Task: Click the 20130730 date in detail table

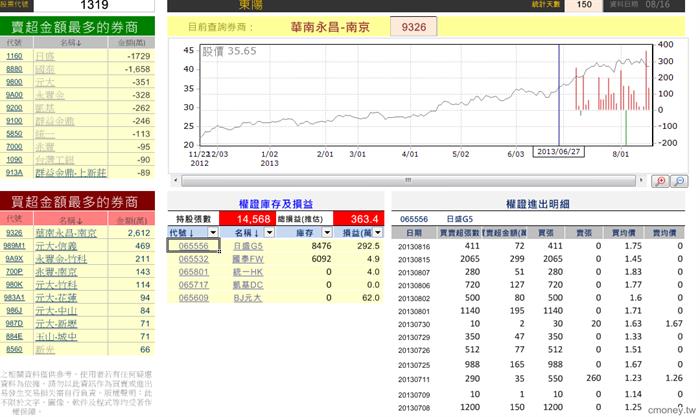Action: click(414, 324)
